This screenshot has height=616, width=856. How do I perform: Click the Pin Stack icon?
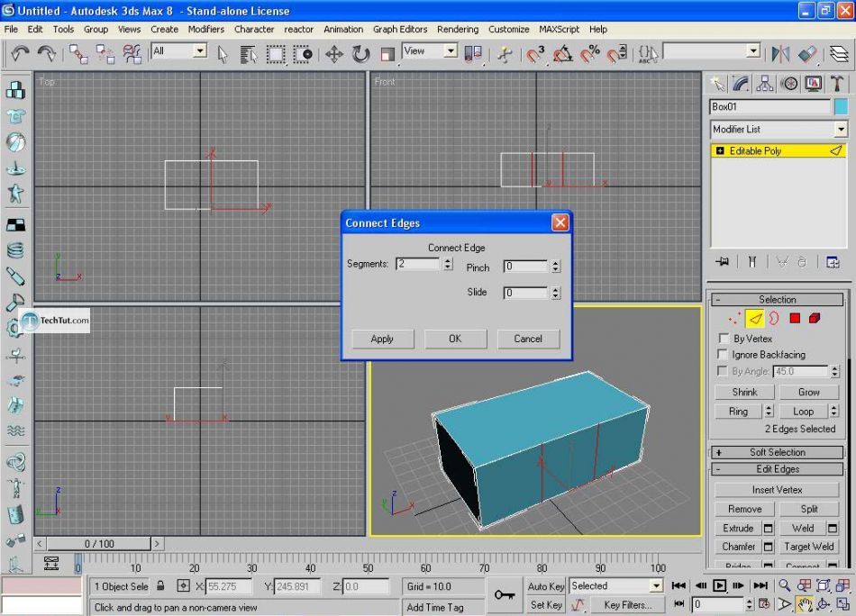723,262
